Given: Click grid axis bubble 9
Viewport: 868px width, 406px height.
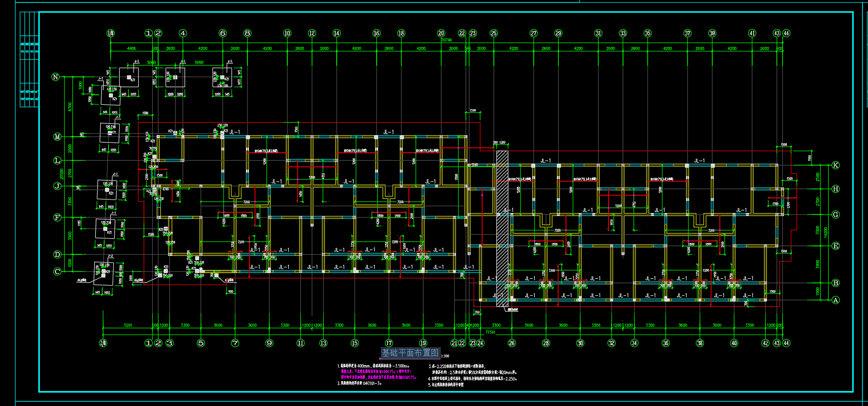Looking at the screenshot, I should (269, 343).
